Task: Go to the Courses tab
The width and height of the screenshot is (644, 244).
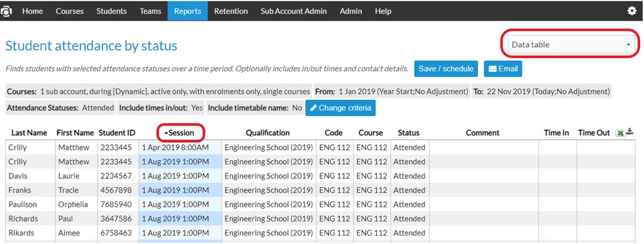Action: (x=70, y=11)
